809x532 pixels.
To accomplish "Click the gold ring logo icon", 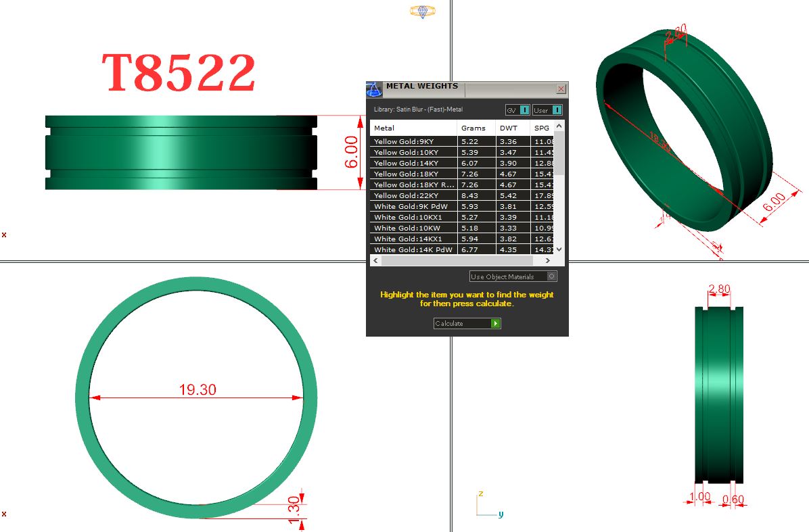I will click(x=423, y=11).
